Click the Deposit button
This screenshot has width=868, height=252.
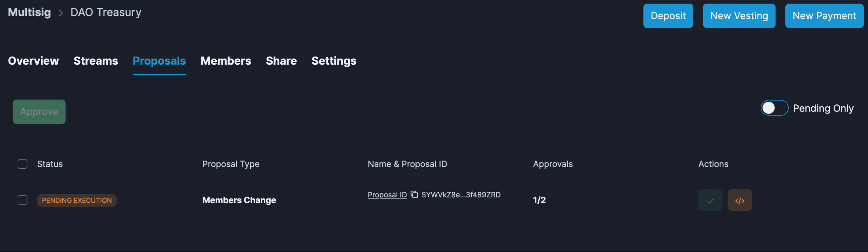(668, 16)
